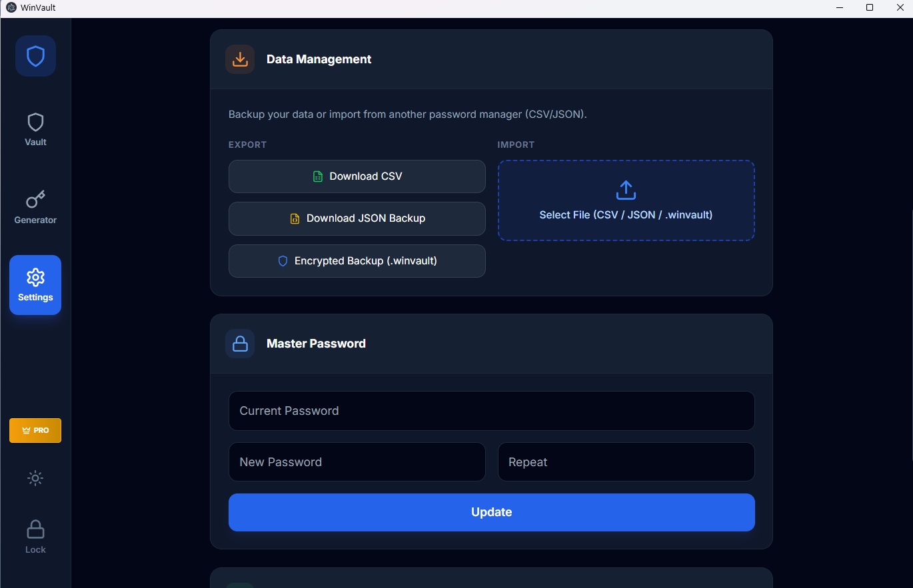The image size is (913, 588).
Task: Click the WinVault shield logo icon
Action: 35,56
